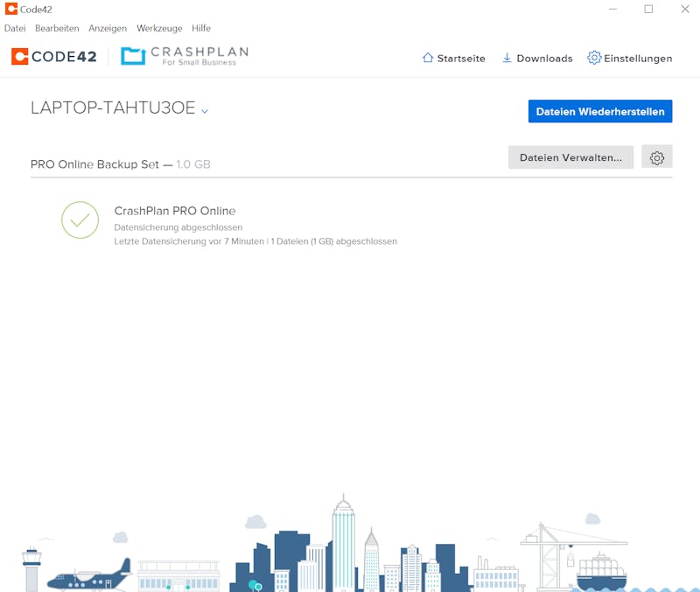Click the Code42 title bar app icon
This screenshot has width=700, height=592.
[11, 9]
